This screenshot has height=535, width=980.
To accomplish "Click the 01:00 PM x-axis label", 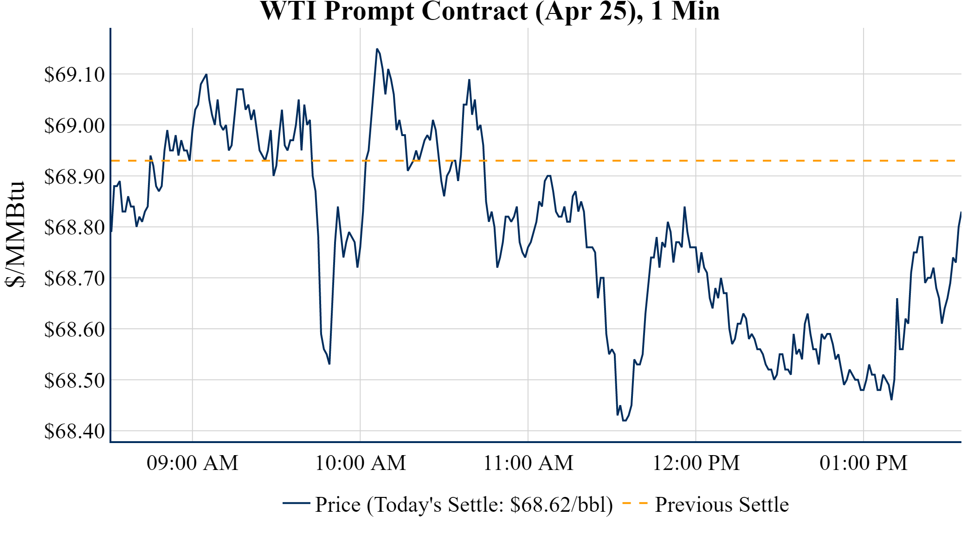I will click(x=864, y=463).
